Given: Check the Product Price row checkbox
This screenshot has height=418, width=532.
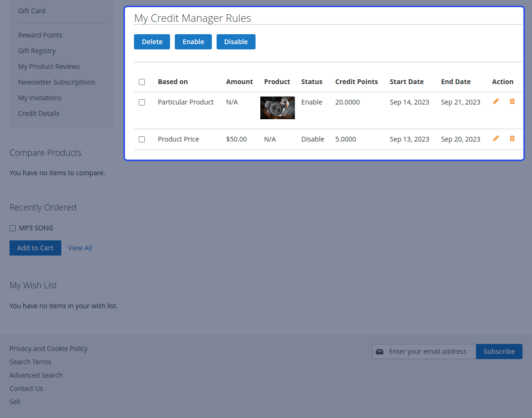Looking at the screenshot, I should click(x=142, y=139).
